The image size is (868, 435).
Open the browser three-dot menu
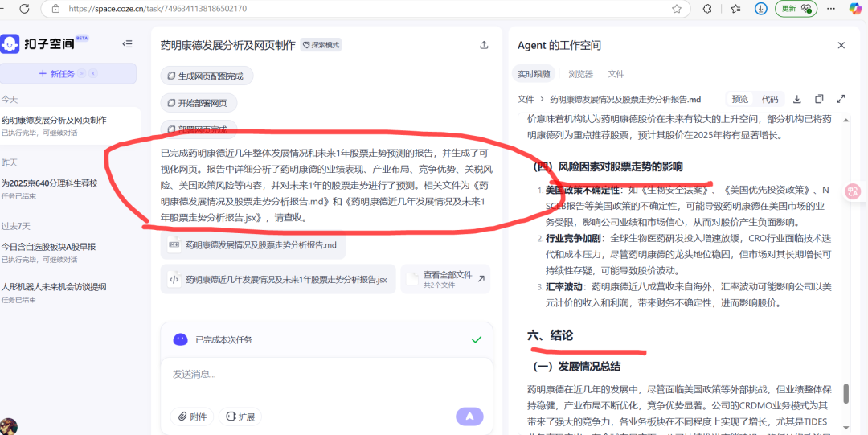point(831,9)
